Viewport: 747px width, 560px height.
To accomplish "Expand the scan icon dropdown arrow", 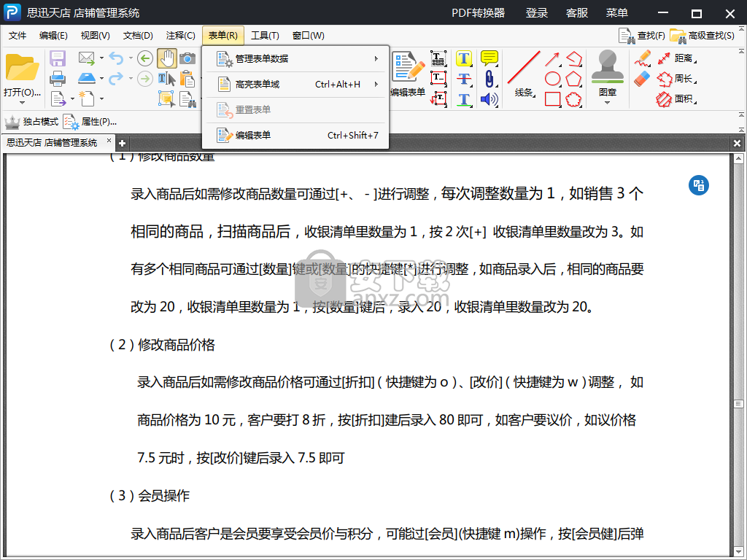I will pyautogui.click(x=101, y=79).
